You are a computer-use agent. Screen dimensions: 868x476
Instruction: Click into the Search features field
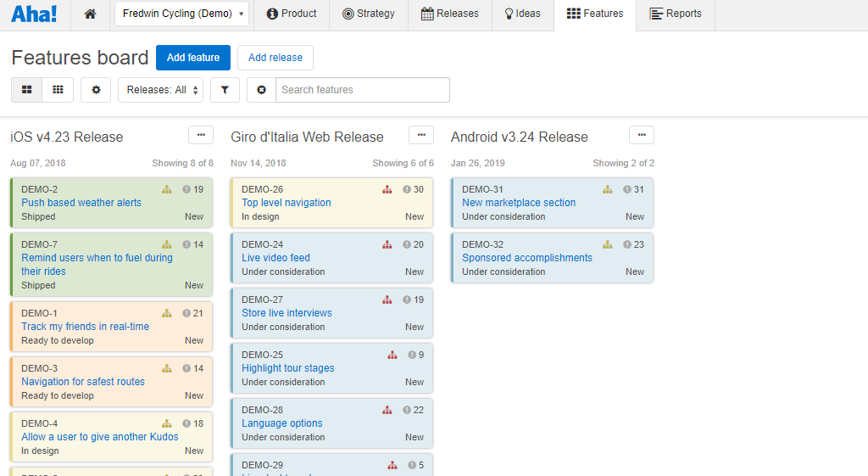[362, 90]
